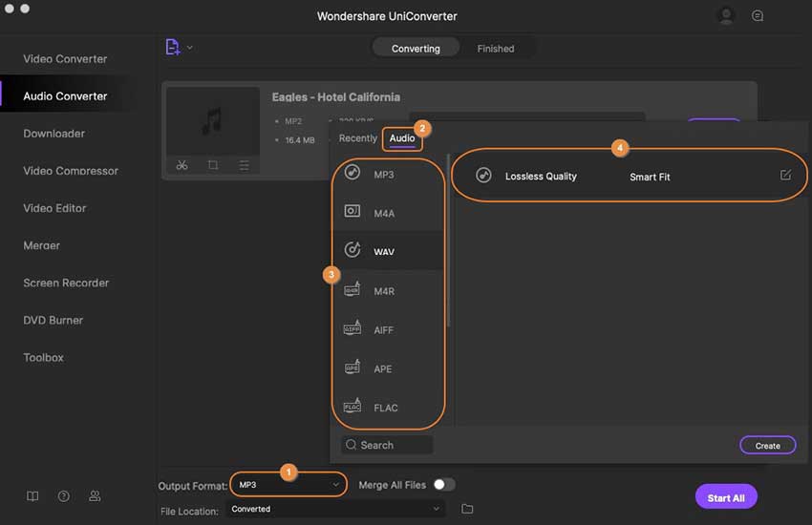This screenshot has width=812, height=525.
Task: Open the effects settings icon under thumbnail
Action: tap(244, 165)
